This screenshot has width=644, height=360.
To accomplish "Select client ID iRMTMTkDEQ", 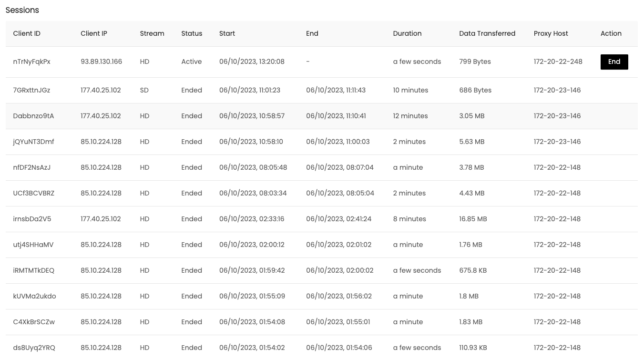I will click(x=34, y=270).
